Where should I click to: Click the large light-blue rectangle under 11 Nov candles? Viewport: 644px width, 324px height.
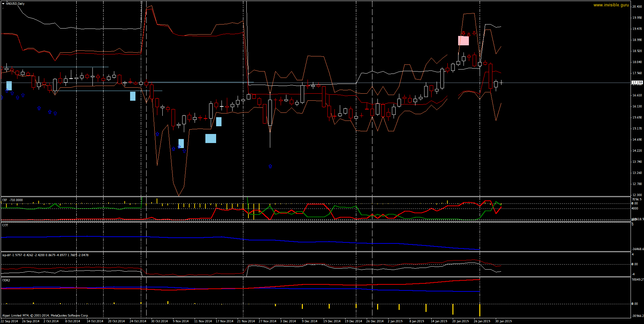point(211,138)
